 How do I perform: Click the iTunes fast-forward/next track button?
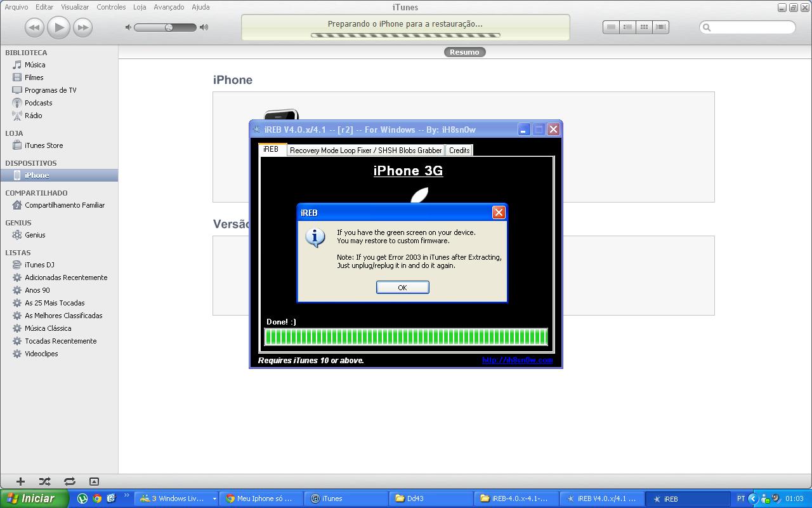[82, 27]
